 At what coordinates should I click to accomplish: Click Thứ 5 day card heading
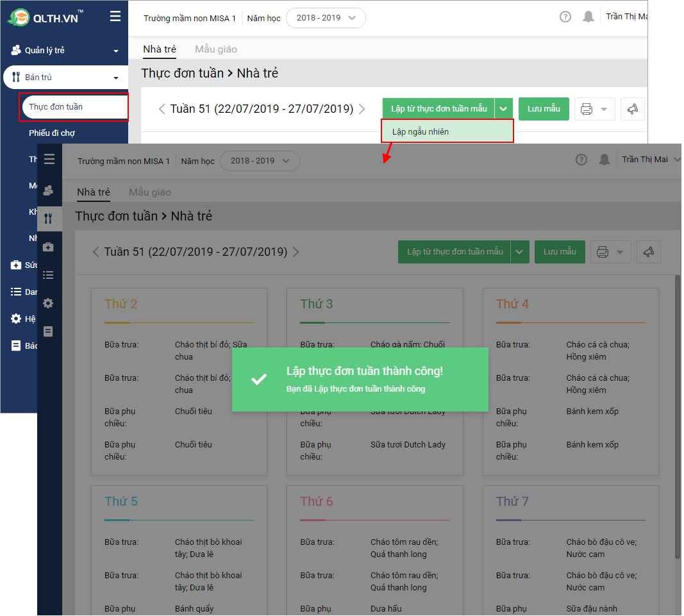[x=121, y=502]
